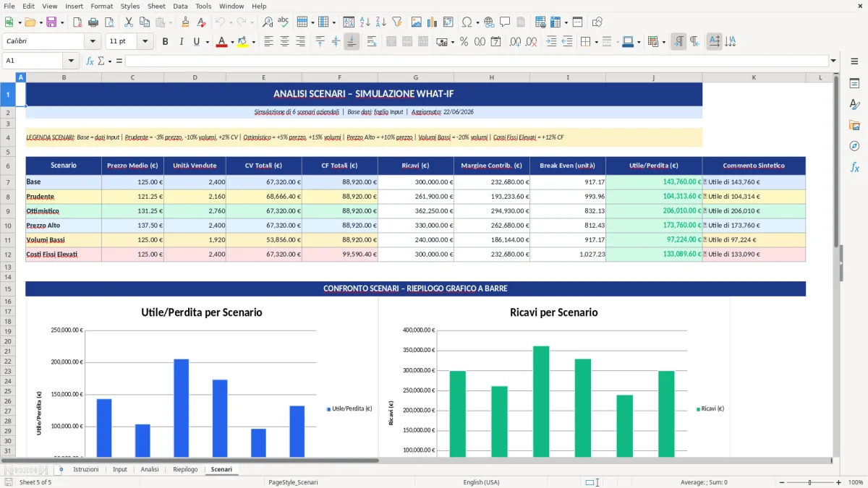Click the Save document icon

(x=51, y=22)
